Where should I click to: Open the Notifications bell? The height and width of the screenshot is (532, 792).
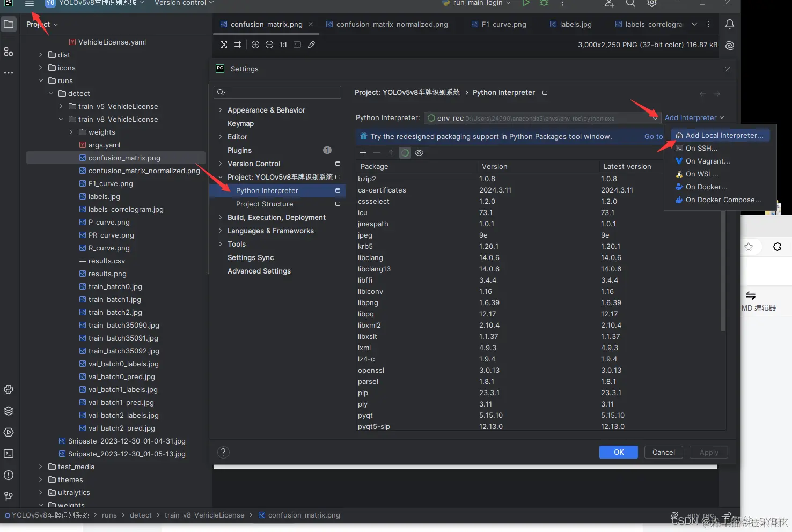pyautogui.click(x=730, y=24)
